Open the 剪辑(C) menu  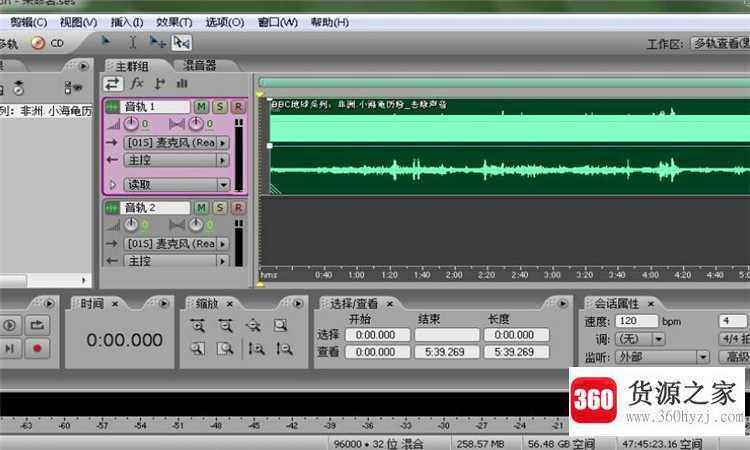[x=28, y=22]
